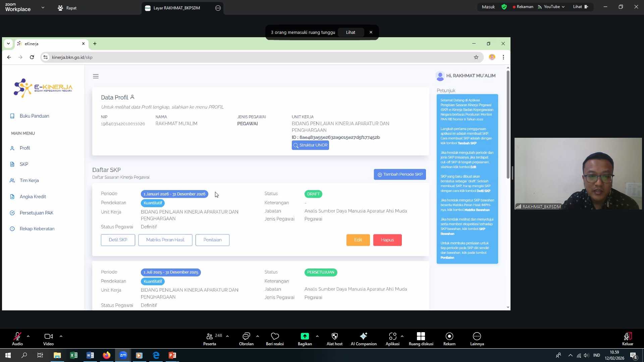Bookmark page with the star icon

(476, 57)
